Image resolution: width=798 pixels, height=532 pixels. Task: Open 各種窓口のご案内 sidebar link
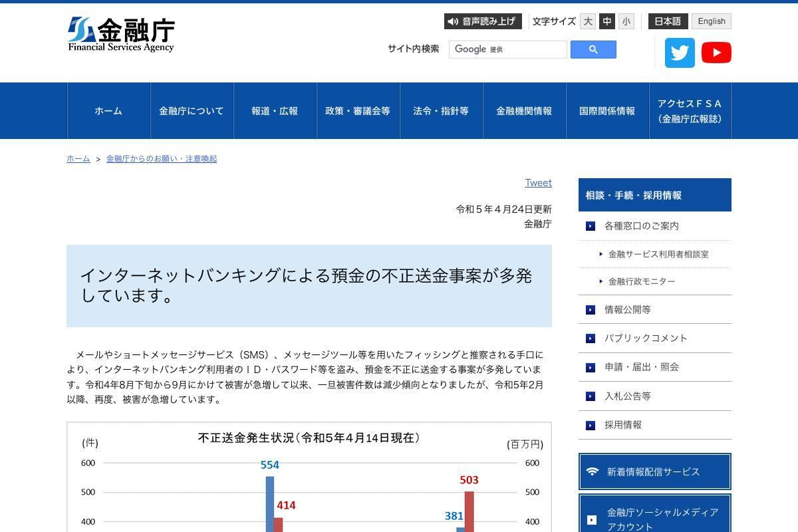pos(642,226)
